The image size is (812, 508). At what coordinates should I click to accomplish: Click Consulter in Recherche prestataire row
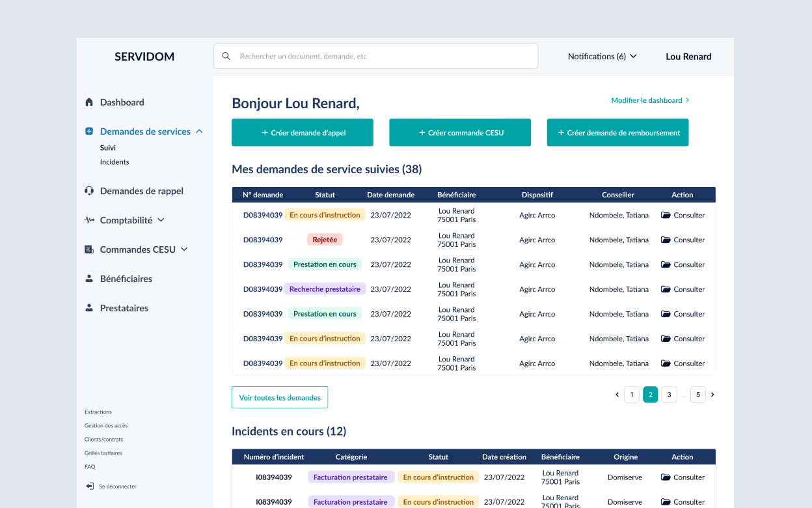683,289
